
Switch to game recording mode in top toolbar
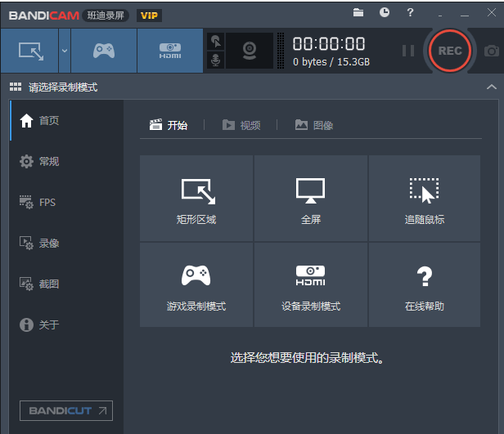click(x=104, y=51)
